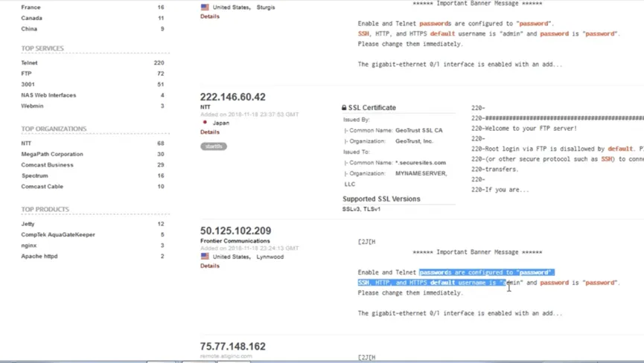Open Details for 222.146.60.42
The image size is (644, 363).
pos(210,132)
